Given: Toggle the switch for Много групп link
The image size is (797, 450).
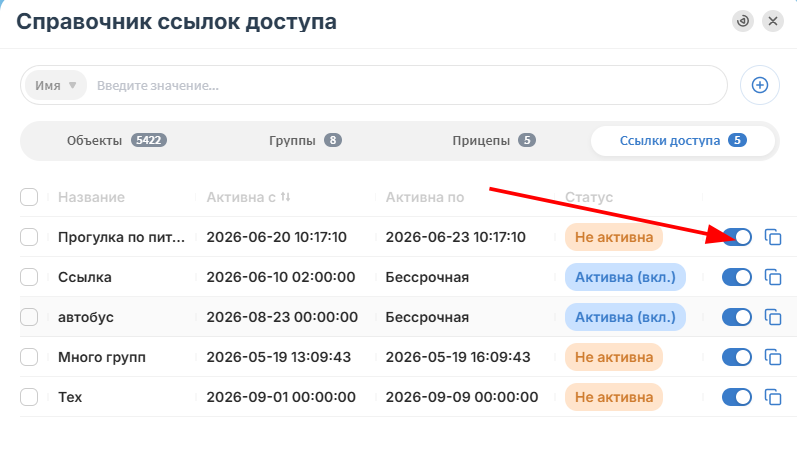Looking at the screenshot, I should coord(737,357).
